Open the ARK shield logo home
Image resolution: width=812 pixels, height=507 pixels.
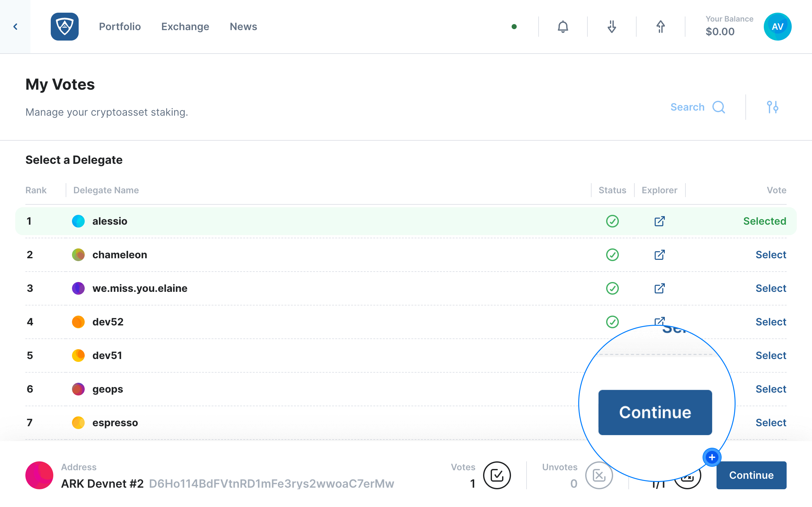pos(64,27)
